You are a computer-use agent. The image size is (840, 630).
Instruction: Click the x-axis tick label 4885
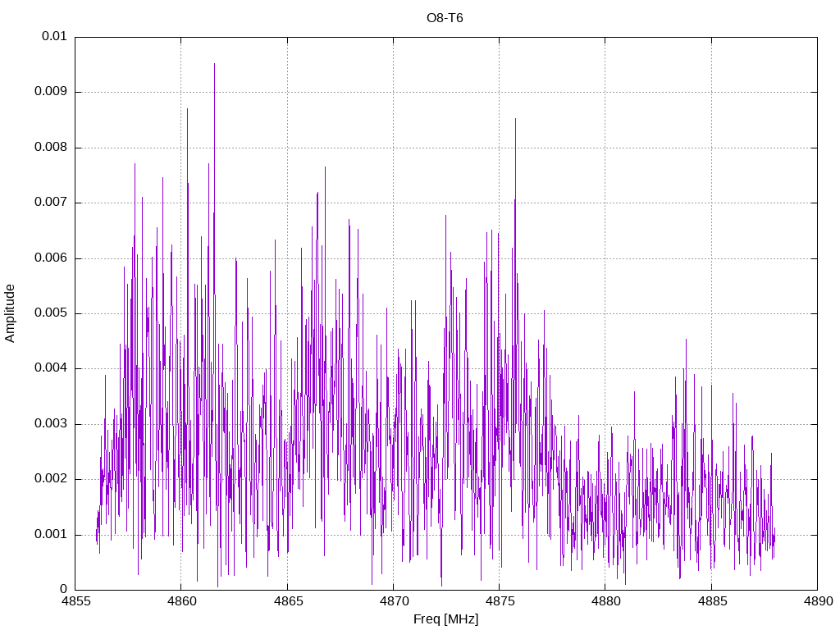712,601
